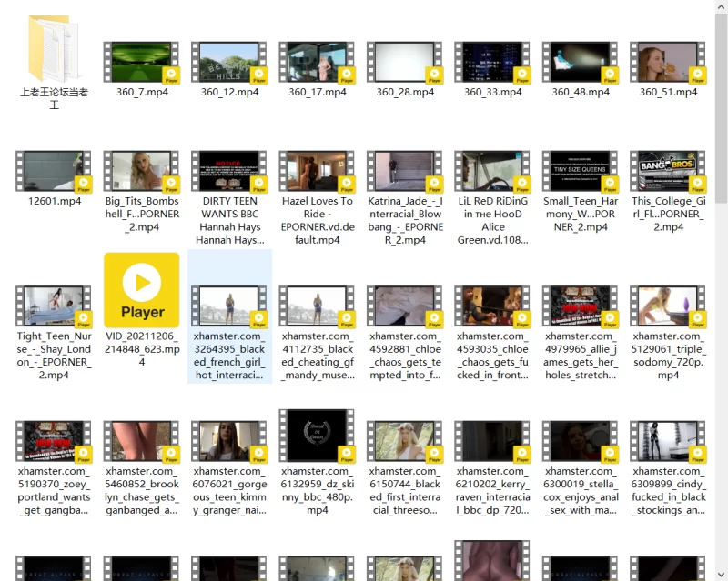This screenshot has width=728, height=581.
Task: Select the This_College_Girl video icon
Action: (668, 171)
